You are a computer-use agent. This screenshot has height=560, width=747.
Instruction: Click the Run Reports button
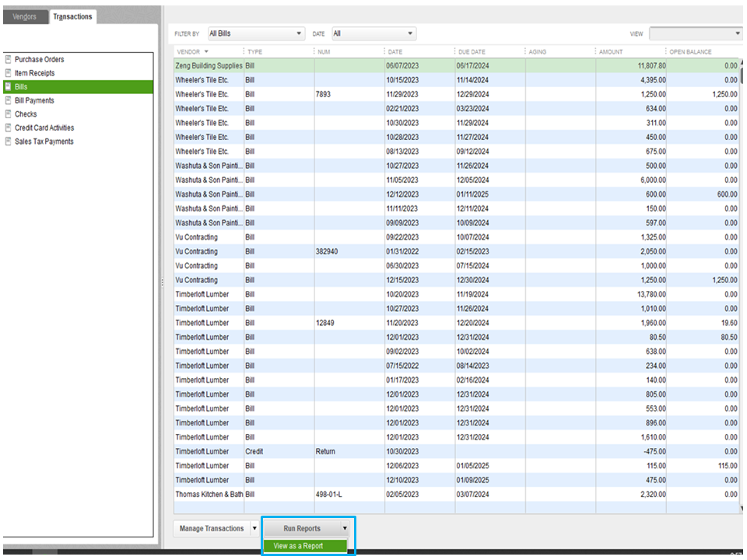click(x=302, y=529)
